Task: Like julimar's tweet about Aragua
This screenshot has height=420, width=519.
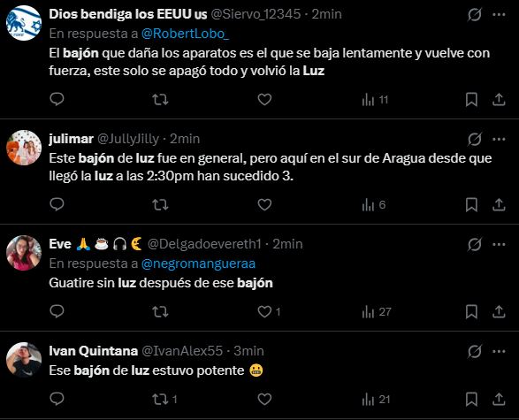Action: point(264,204)
